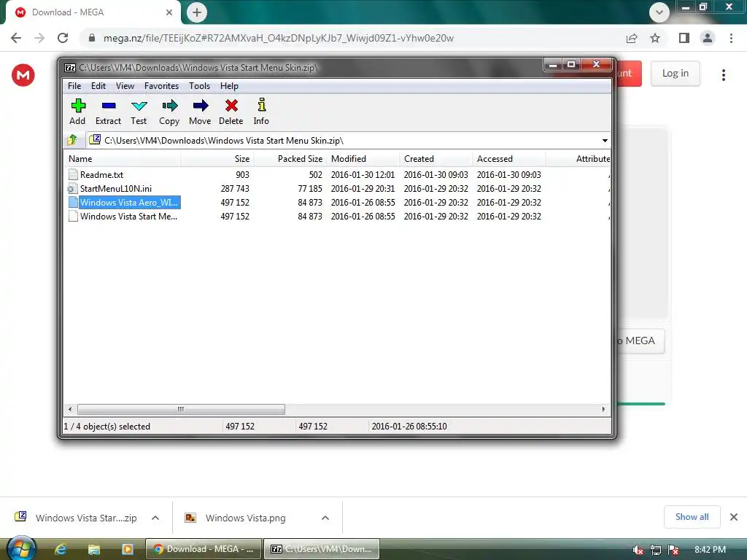Bookmark this page with the star icon
The height and width of the screenshot is (560, 747).
pyautogui.click(x=655, y=38)
